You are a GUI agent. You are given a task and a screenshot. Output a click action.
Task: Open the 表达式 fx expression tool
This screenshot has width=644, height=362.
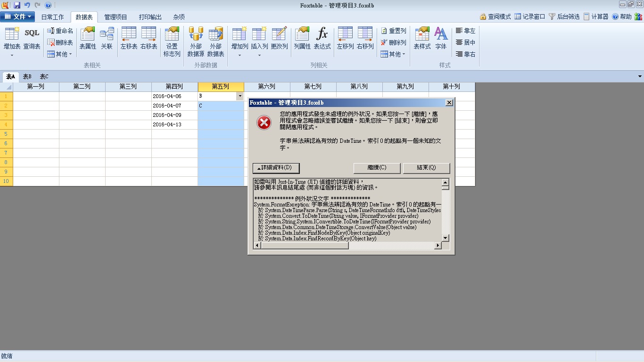tap(322, 39)
